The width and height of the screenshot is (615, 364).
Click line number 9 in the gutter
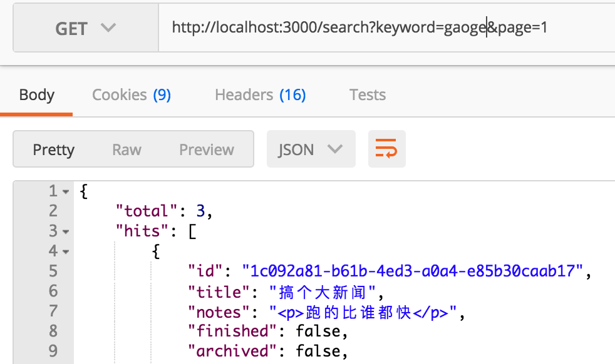tap(53, 351)
